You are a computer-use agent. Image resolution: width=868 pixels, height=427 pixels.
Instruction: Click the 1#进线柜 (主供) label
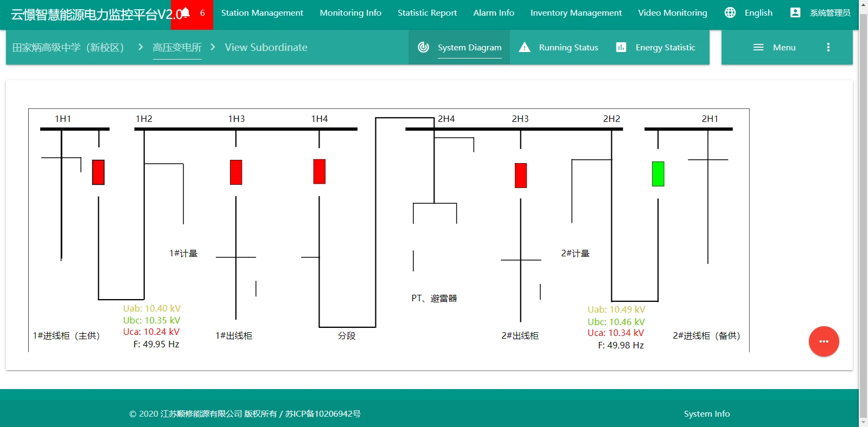[x=66, y=335]
